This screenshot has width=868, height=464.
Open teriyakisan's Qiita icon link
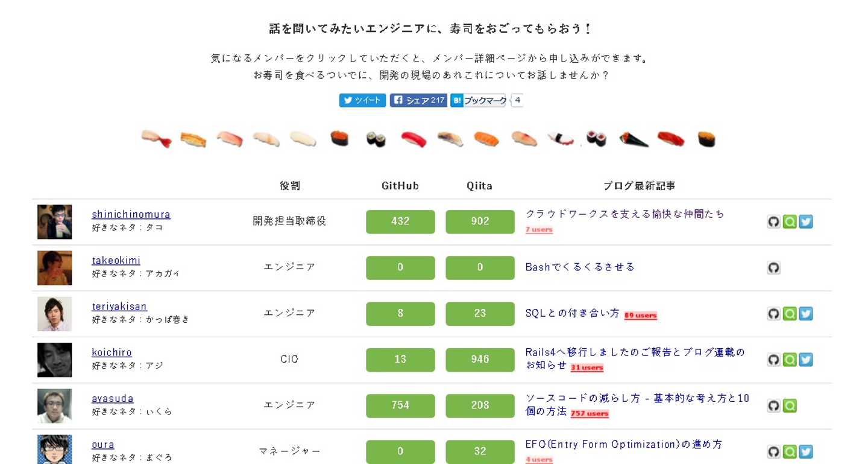click(x=790, y=314)
